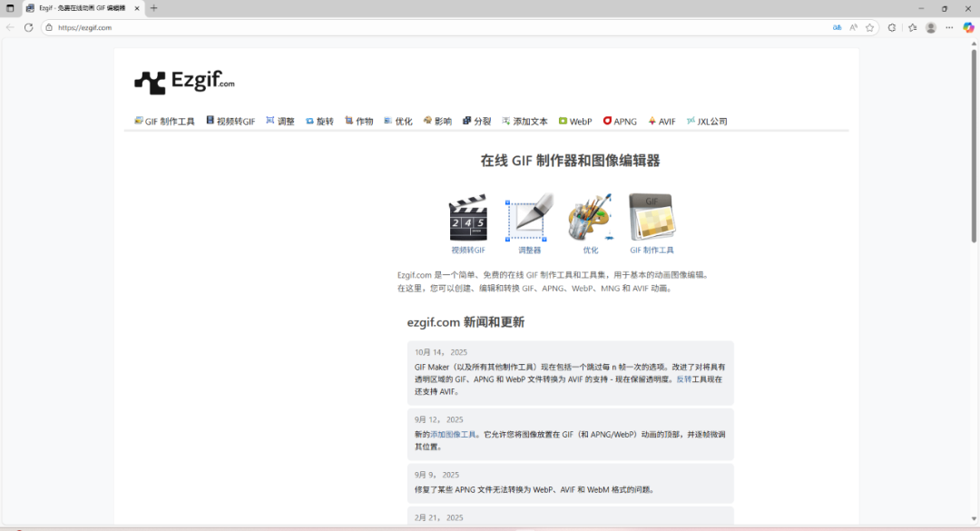
Task: Select 旋转 in the navigation menu
Action: 319,122
